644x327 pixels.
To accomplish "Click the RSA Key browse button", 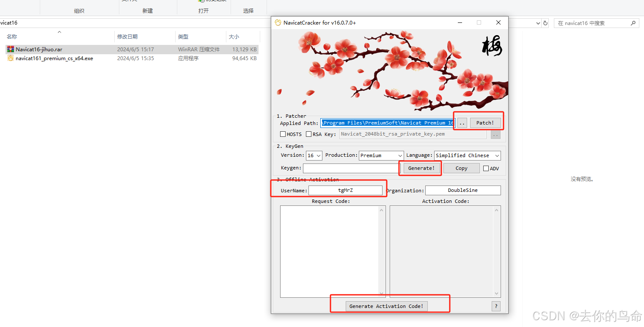I will pos(495,134).
